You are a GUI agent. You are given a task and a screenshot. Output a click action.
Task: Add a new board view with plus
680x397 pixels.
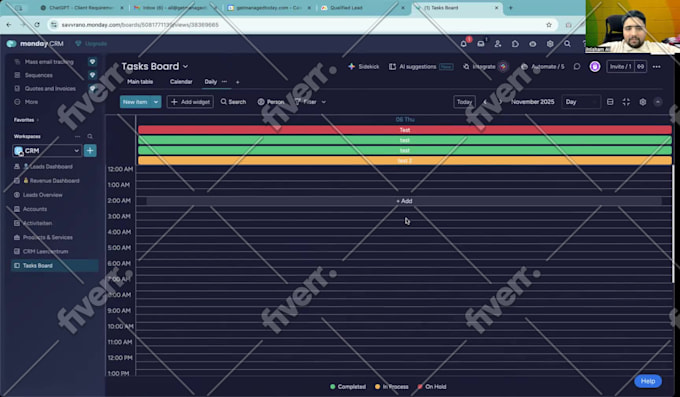coord(238,82)
